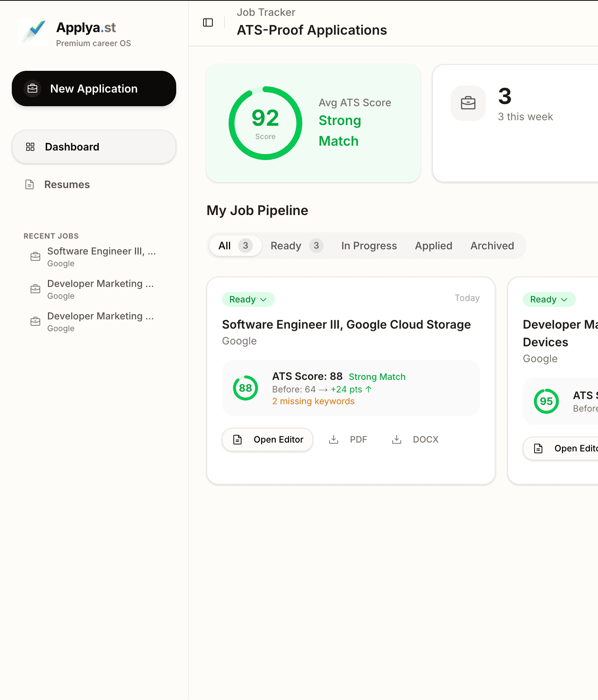Click the briefcase icon in the weekly stats card

click(468, 103)
